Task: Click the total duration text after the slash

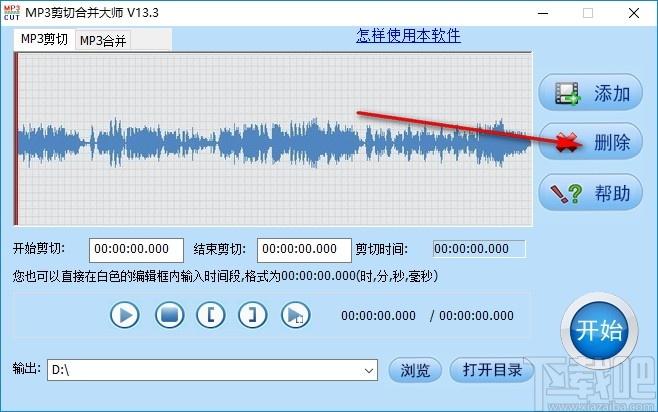Action: 476,316
